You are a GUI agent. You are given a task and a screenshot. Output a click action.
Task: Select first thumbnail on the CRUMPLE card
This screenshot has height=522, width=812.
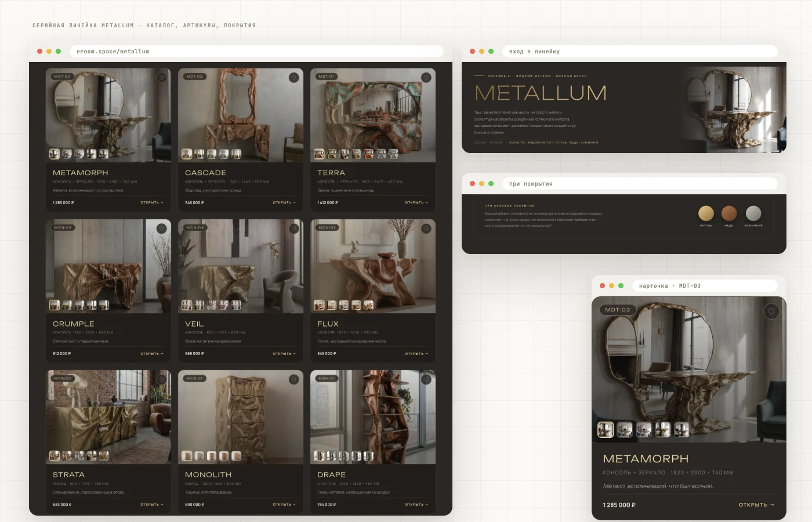click(55, 305)
